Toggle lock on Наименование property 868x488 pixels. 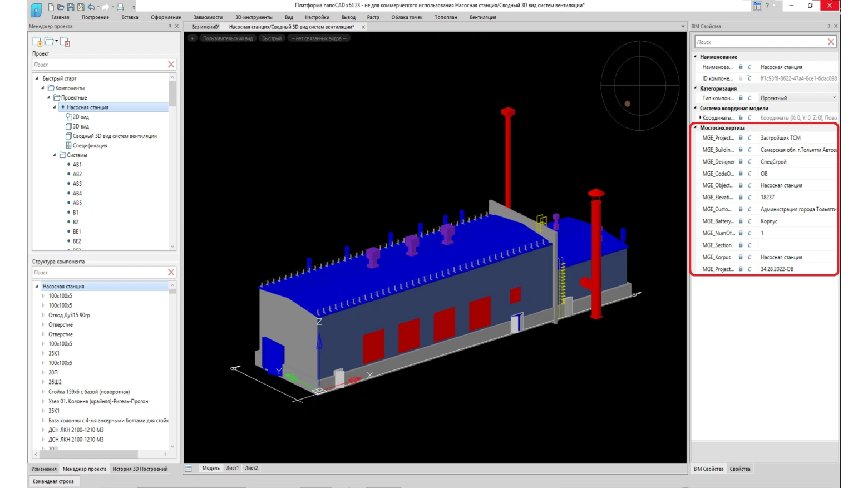[x=741, y=67]
